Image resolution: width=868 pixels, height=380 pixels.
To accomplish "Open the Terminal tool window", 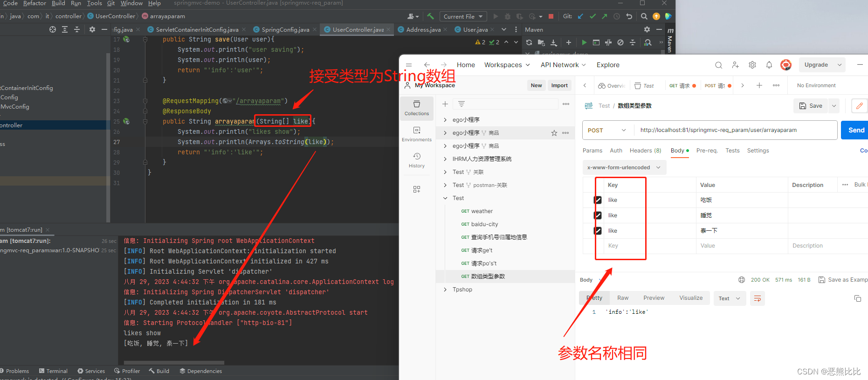I will (53, 371).
